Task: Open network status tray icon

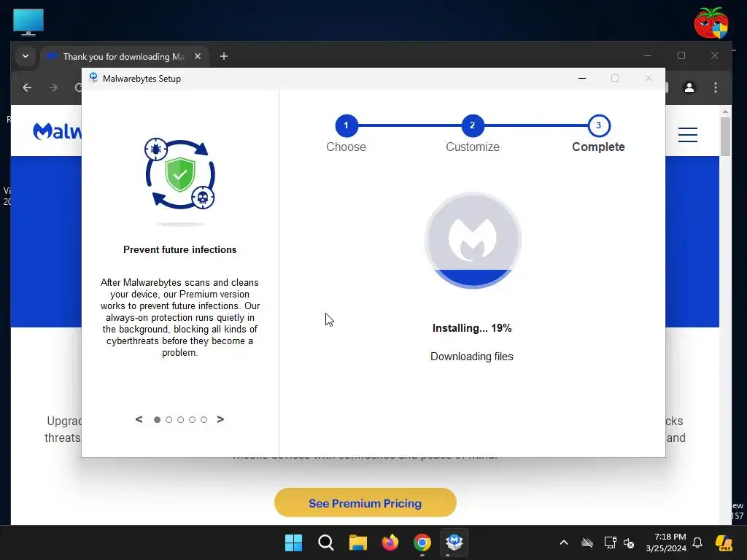Action: (610, 542)
